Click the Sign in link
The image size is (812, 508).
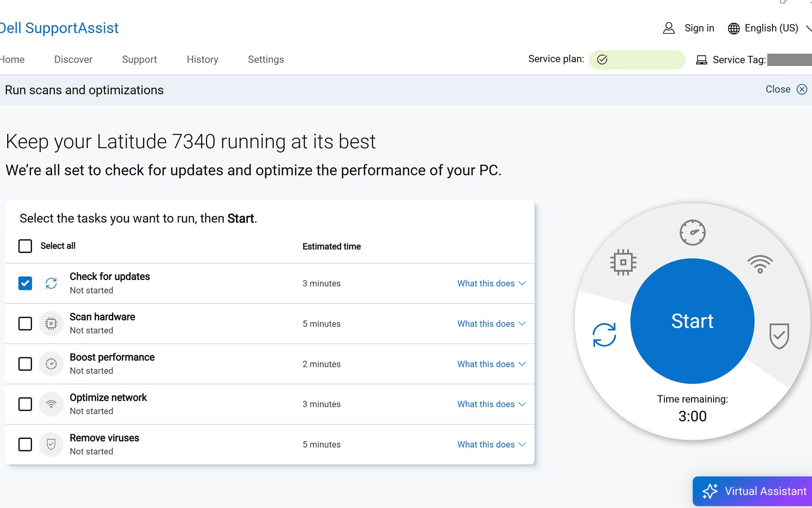pos(699,28)
